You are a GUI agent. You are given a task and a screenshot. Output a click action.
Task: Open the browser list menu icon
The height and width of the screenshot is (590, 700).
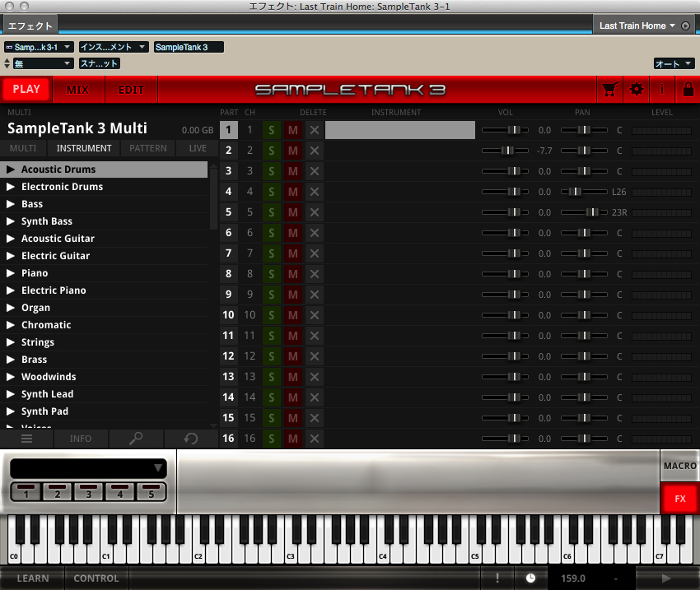pos(27,439)
